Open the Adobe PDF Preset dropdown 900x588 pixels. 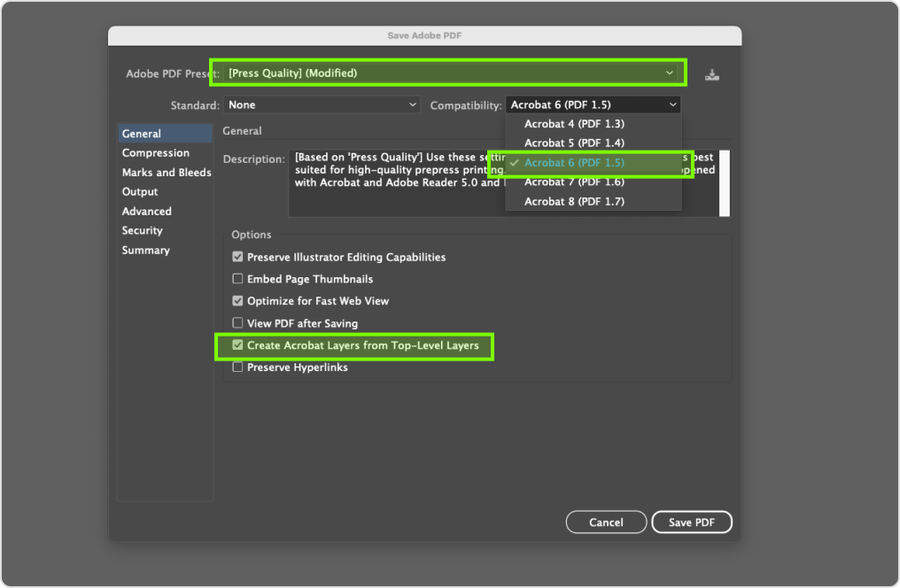pyautogui.click(x=448, y=73)
